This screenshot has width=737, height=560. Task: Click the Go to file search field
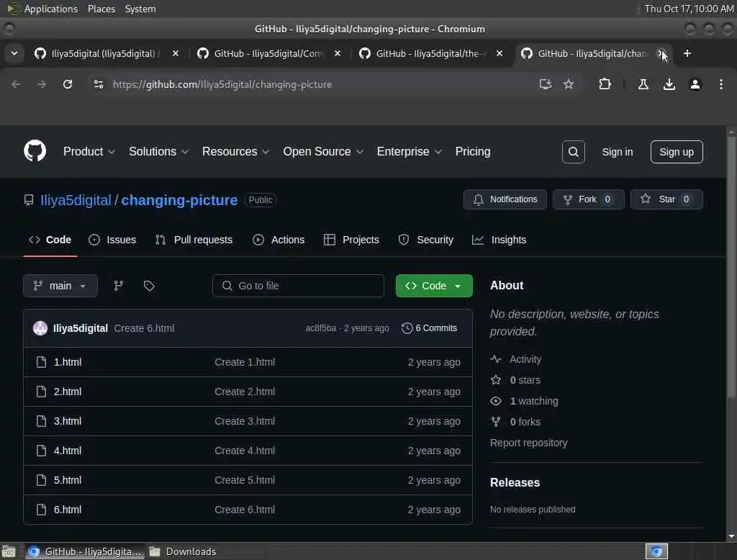[x=298, y=286]
